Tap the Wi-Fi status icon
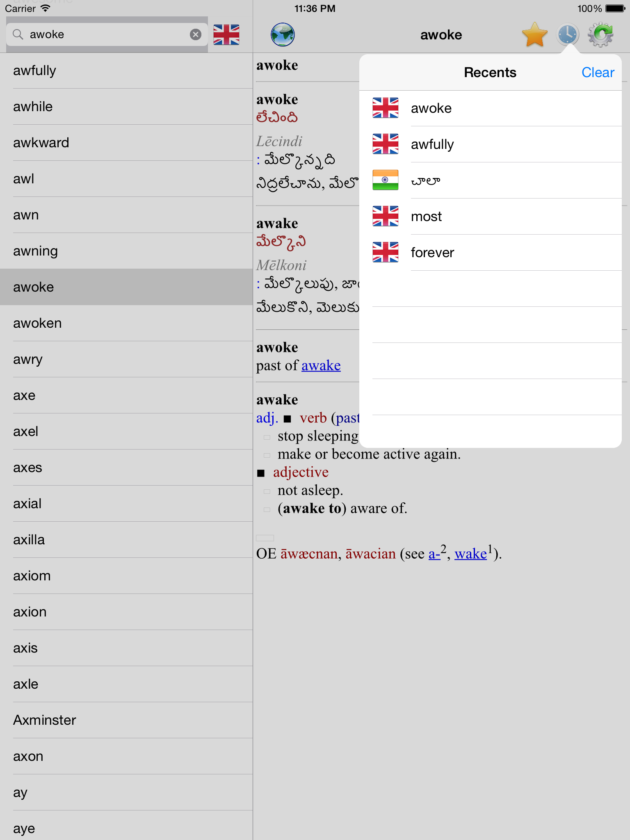630x840 pixels. [x=45, y=9]
